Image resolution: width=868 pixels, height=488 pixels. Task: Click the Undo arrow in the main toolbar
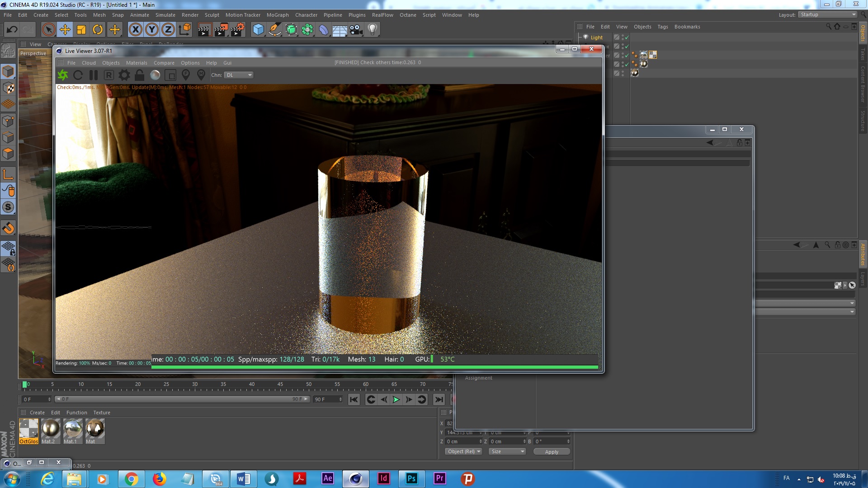coord(12,30)
